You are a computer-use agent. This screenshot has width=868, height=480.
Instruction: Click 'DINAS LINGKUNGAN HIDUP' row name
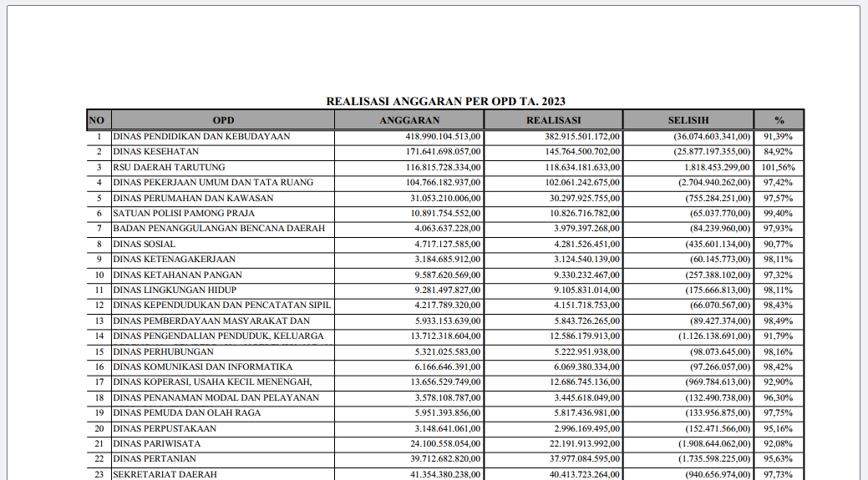(x=177, y=290)
